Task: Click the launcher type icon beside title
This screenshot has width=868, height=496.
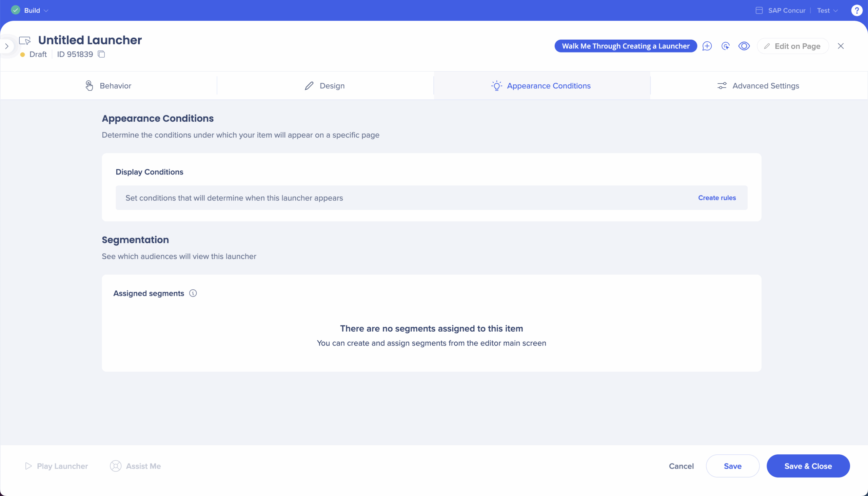Action: (25, 41)
